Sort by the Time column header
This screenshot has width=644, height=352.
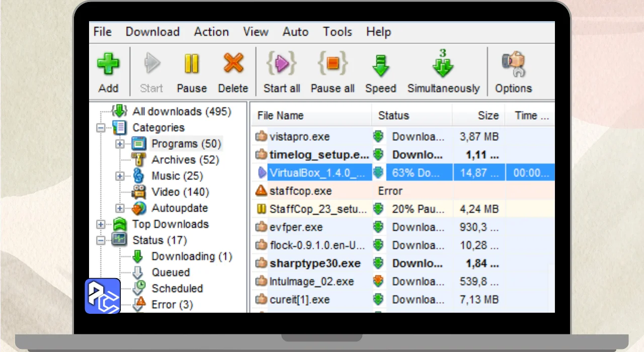(x=530, y=115)
